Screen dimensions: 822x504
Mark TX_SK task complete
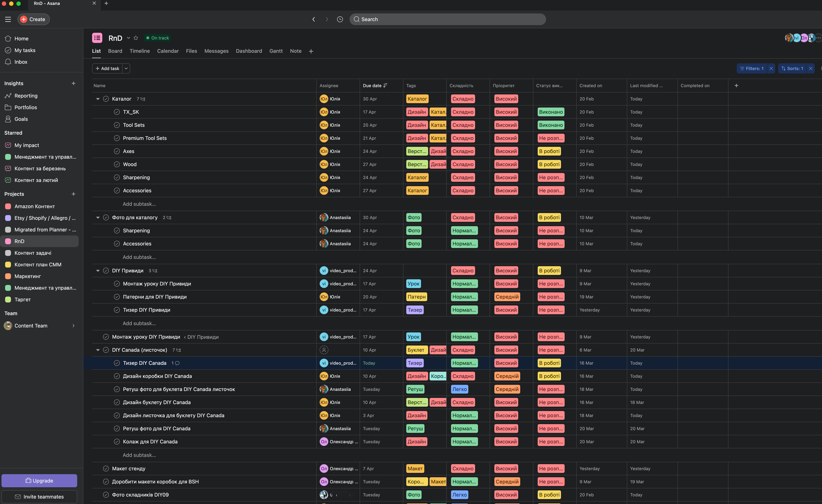point(117,112)
